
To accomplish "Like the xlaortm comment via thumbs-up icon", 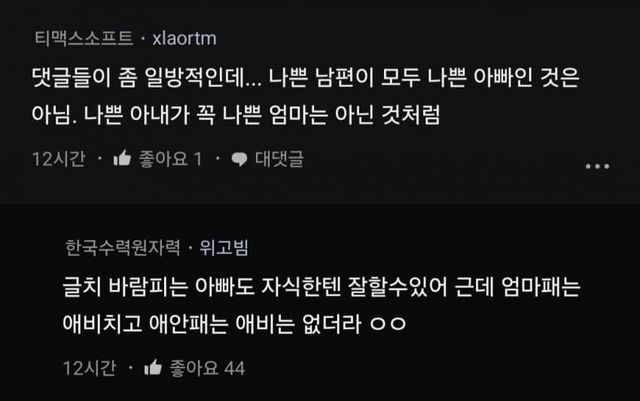I will point(122,158).
